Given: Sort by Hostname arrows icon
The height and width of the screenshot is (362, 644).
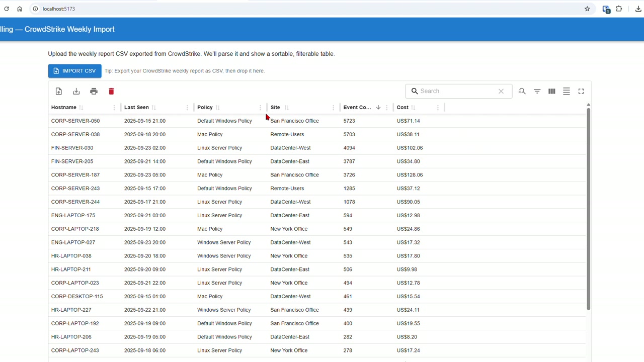Looking at the screenshot, I should tap(82, 108).
